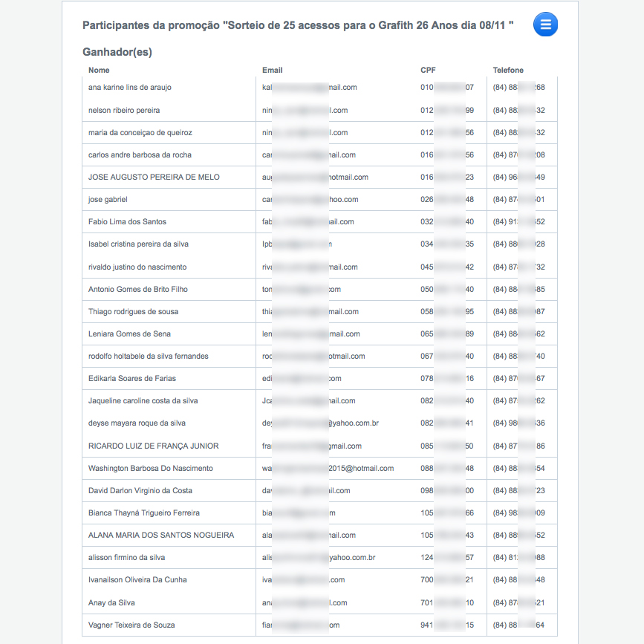Select the CPF column header
This screenshot has width=644, height=644.
[x=428, y=71]
